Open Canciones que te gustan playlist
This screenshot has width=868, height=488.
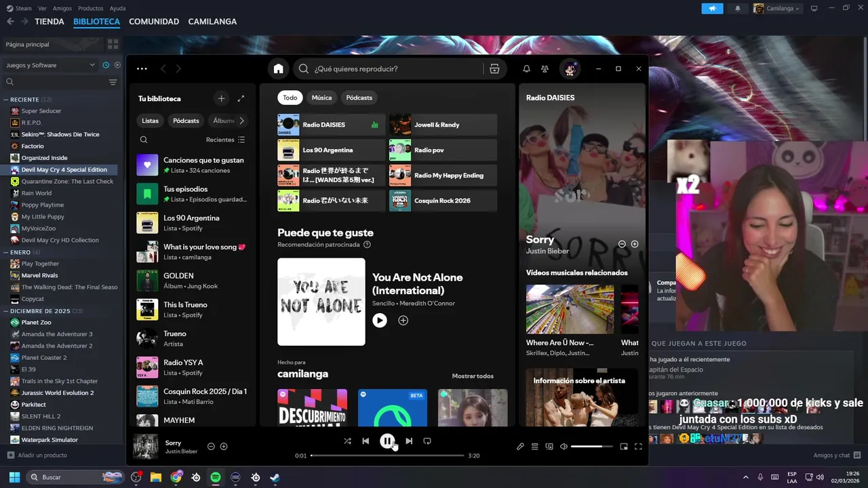click(x=192, y=165)
